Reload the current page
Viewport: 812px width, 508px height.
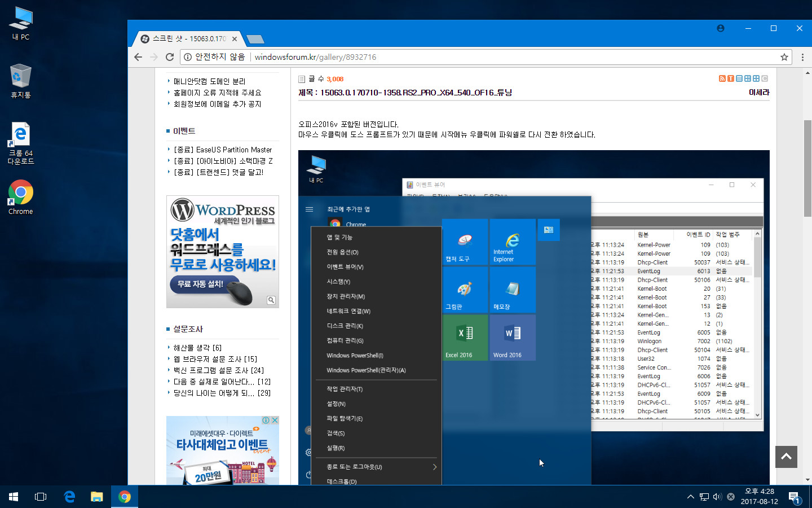[x=170, y=57]
